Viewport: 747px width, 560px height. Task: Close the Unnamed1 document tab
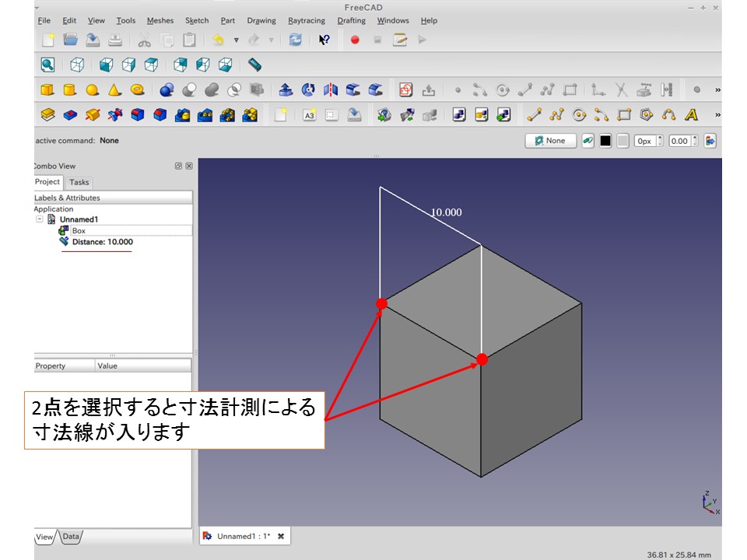pyautogui.click(x=281, y=536)
